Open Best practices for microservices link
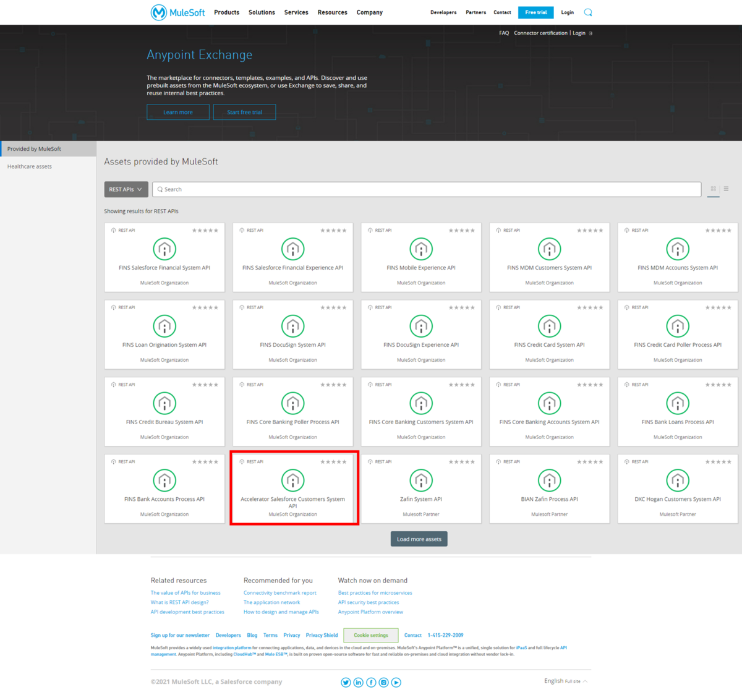Image resolution: width=742 pixels, height=700 pixels. click(375, 593)
